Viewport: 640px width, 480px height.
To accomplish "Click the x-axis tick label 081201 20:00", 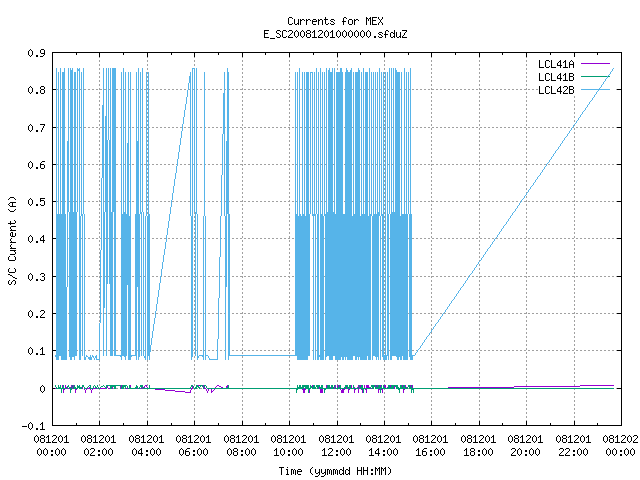I will point(525,446).
